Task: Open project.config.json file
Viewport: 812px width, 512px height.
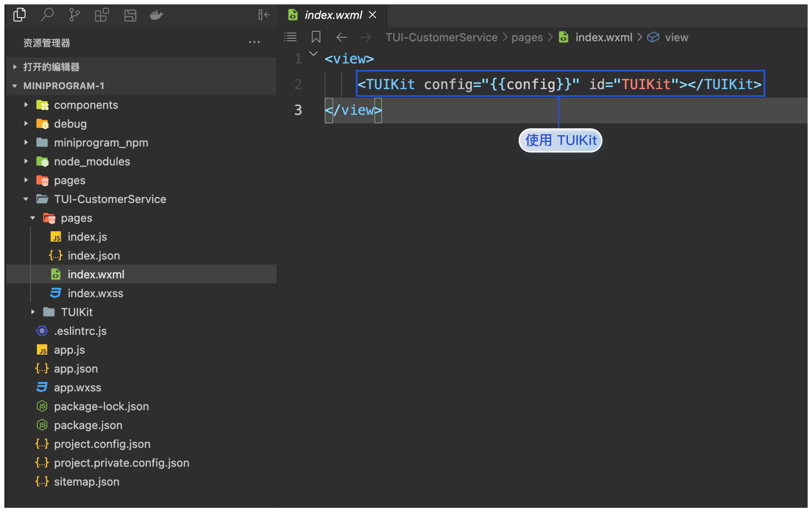Action: pyautogui.click(x=141, y=444)
